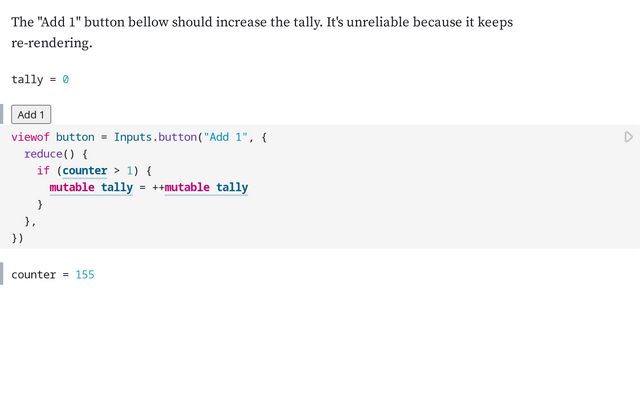640x400 pixels.
Task: Click the "if" keyword in code
Action: (43, 171)
